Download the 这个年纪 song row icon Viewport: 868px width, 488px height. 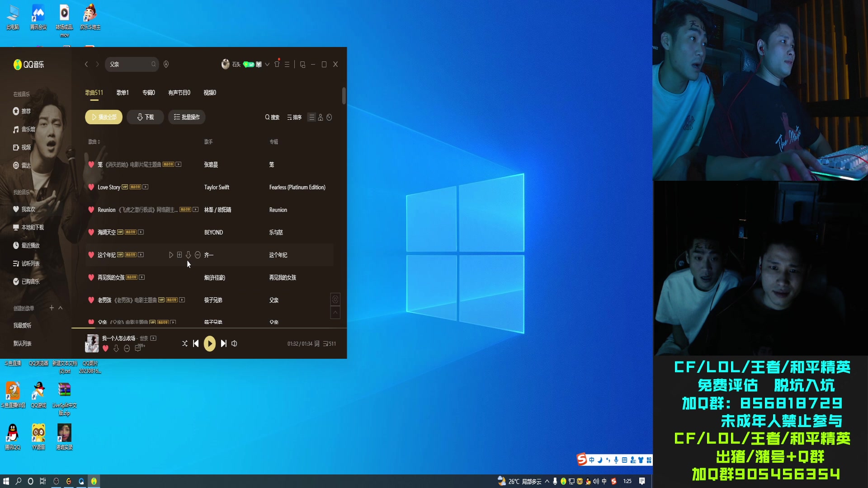[188, 255]
